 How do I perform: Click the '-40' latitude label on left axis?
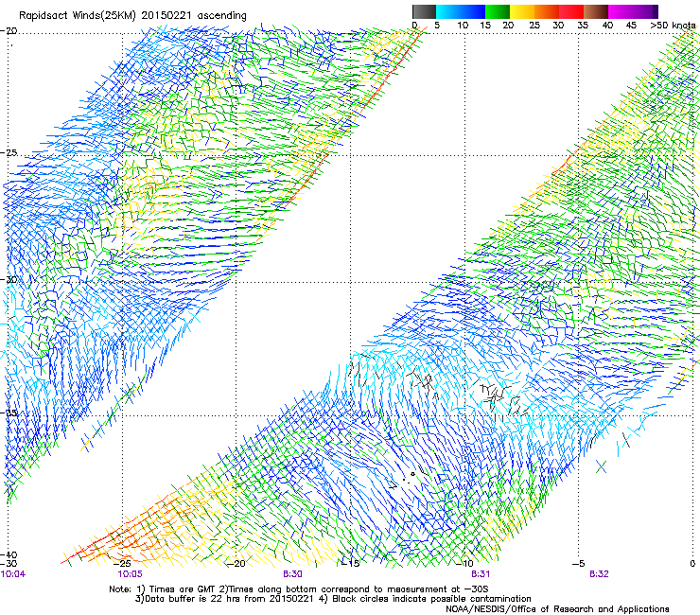click(9, 554)
